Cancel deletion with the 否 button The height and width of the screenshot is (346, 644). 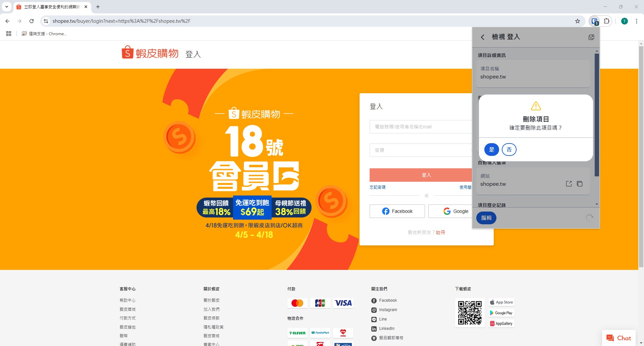[x=509, y=150]
